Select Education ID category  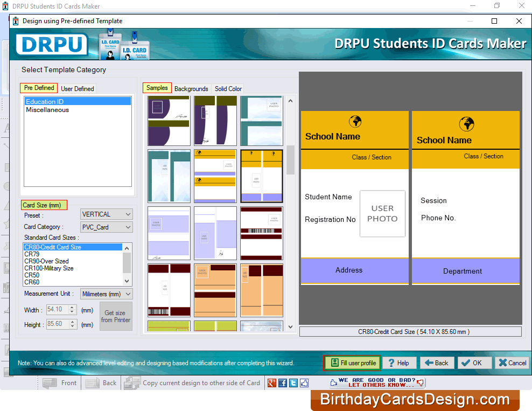point(78,101)
